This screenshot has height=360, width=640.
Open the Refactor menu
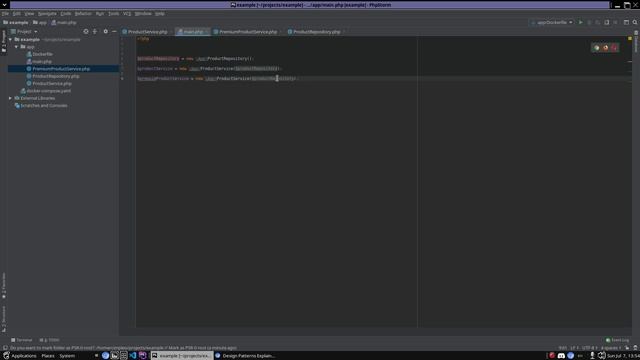(83, 13)
